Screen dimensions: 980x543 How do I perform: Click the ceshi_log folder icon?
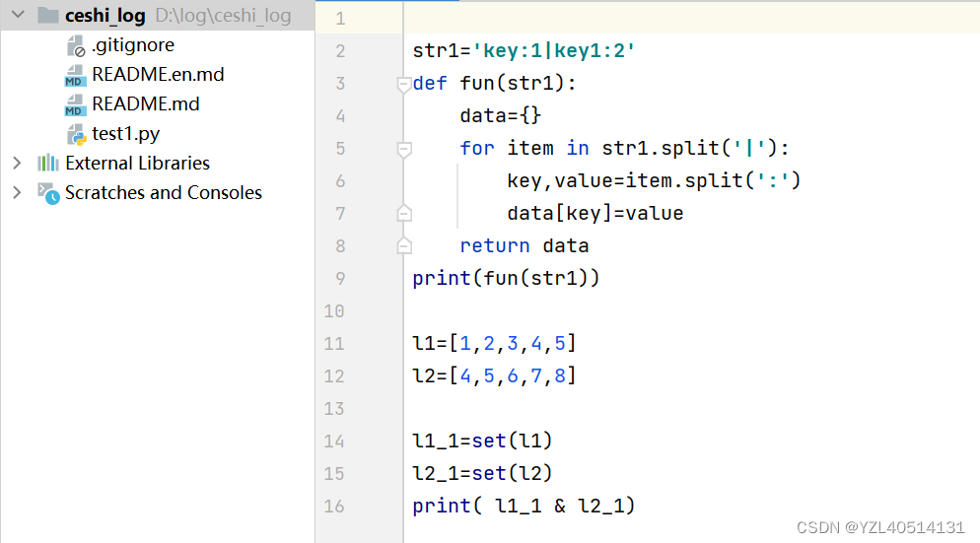coord(48,15)
